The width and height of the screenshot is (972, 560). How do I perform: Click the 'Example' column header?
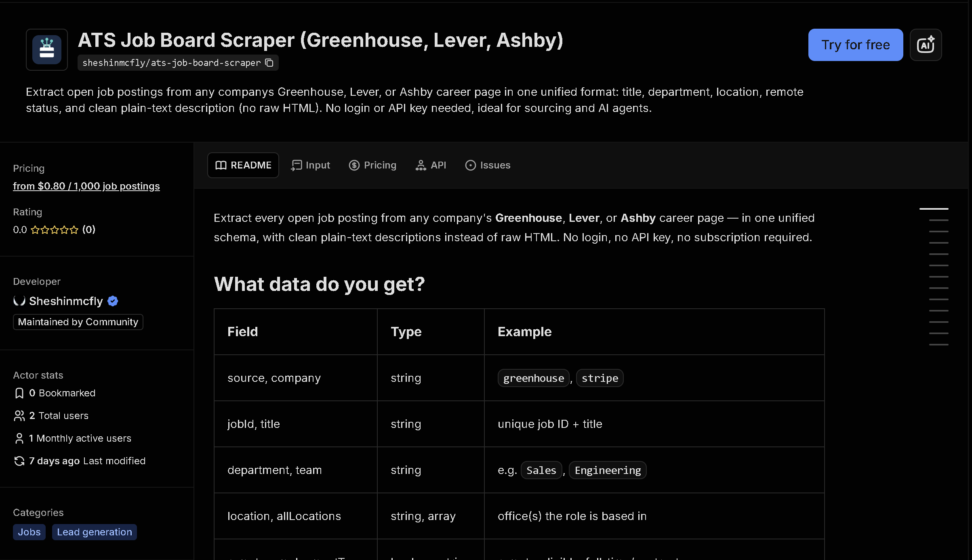coord(654,332)
